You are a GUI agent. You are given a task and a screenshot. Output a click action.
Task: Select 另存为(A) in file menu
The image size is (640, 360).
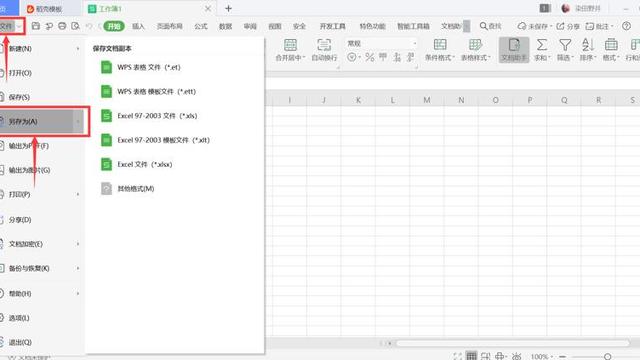(41, 121)
